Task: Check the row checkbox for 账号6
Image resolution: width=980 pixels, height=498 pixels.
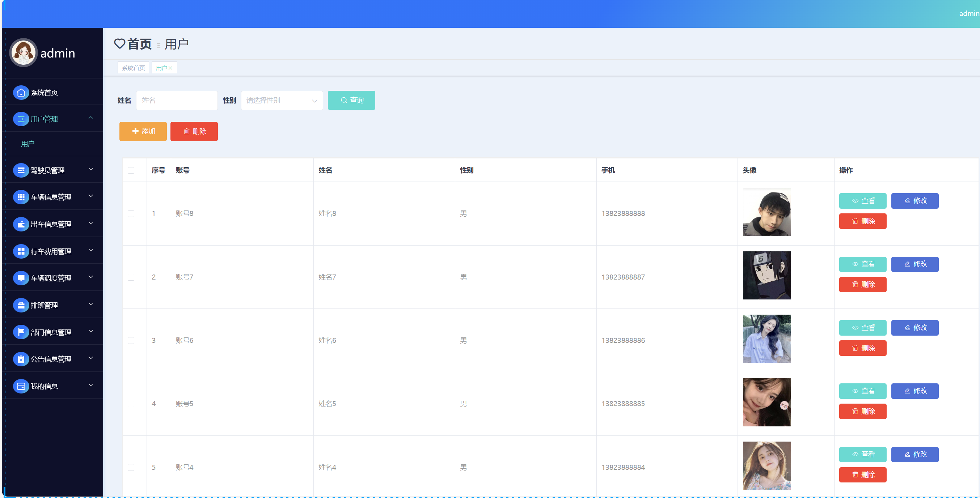Action: tap(131, 341)
